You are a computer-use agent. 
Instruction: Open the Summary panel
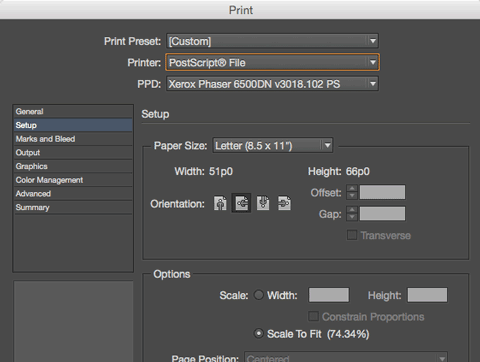(x=73, y=207)
